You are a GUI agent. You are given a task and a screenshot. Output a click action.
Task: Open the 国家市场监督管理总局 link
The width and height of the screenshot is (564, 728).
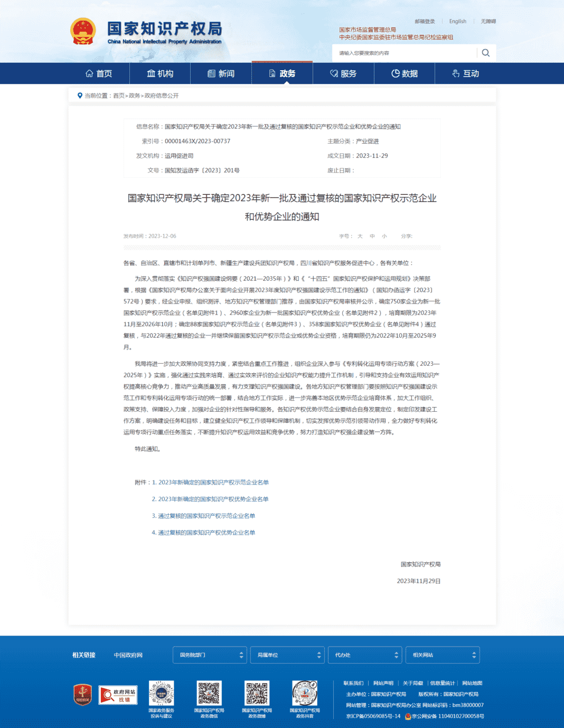(367, 30)
